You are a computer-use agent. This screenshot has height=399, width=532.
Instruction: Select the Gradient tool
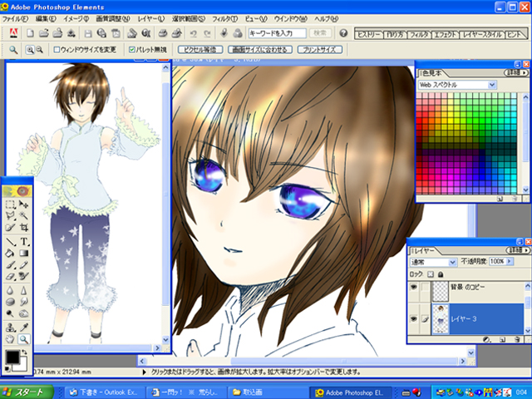[x=24, y=253]
